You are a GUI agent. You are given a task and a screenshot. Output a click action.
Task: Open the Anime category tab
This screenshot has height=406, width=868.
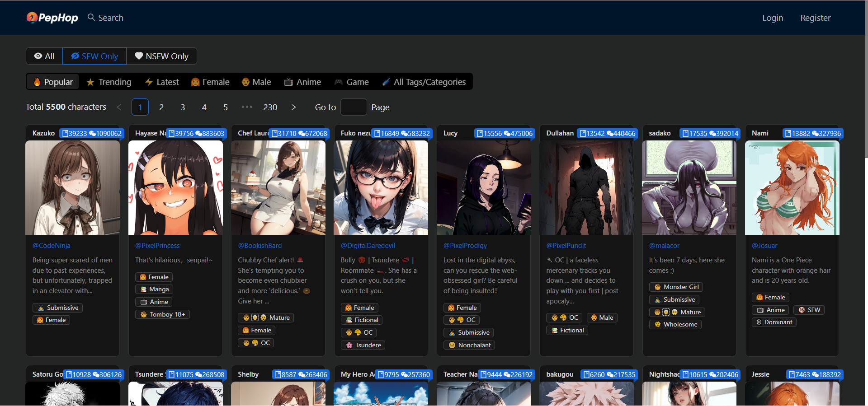pos(302,82)
